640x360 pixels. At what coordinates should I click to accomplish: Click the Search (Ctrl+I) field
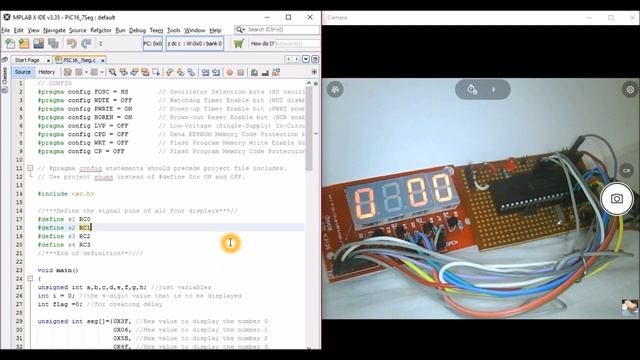[x=283, y=30]
